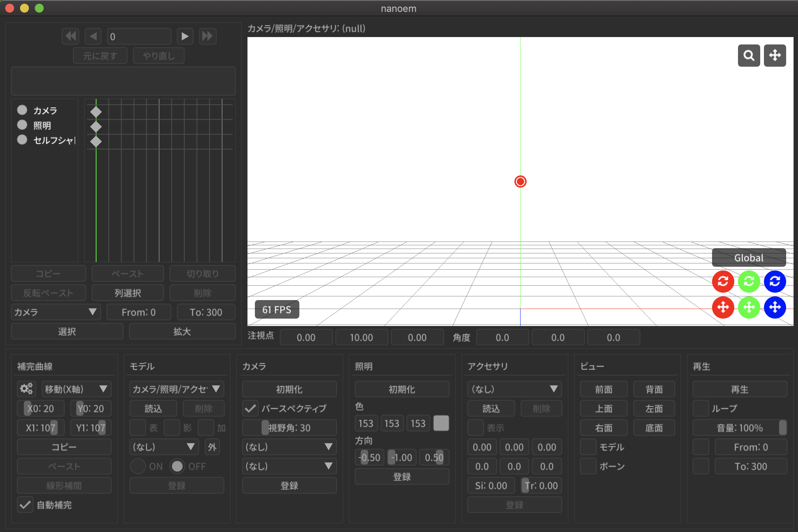Screen dimensions: 798x532
Task: Toggle the パースペクティブ checkbox
Action: [250, 408]
